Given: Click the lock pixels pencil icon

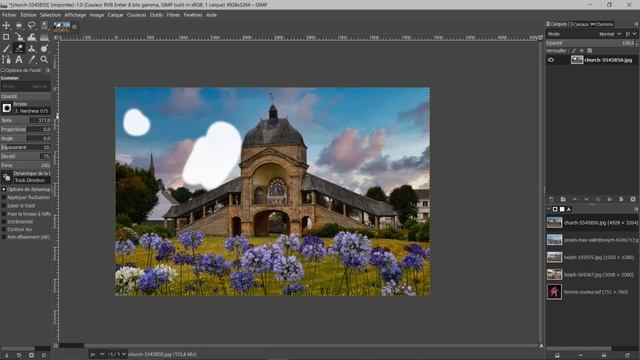Looking at the screenshot, I should [x=573, y=51].
